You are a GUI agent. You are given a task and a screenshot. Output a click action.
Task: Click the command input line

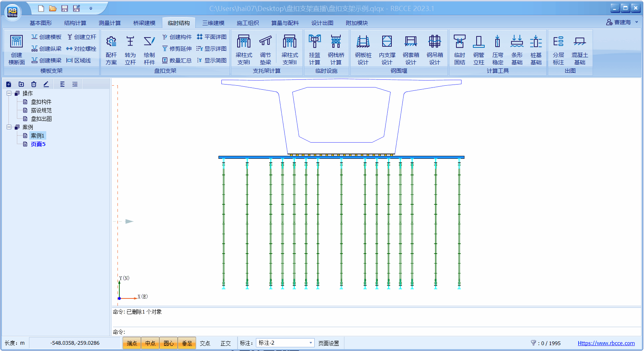click(x=367, y=332)
